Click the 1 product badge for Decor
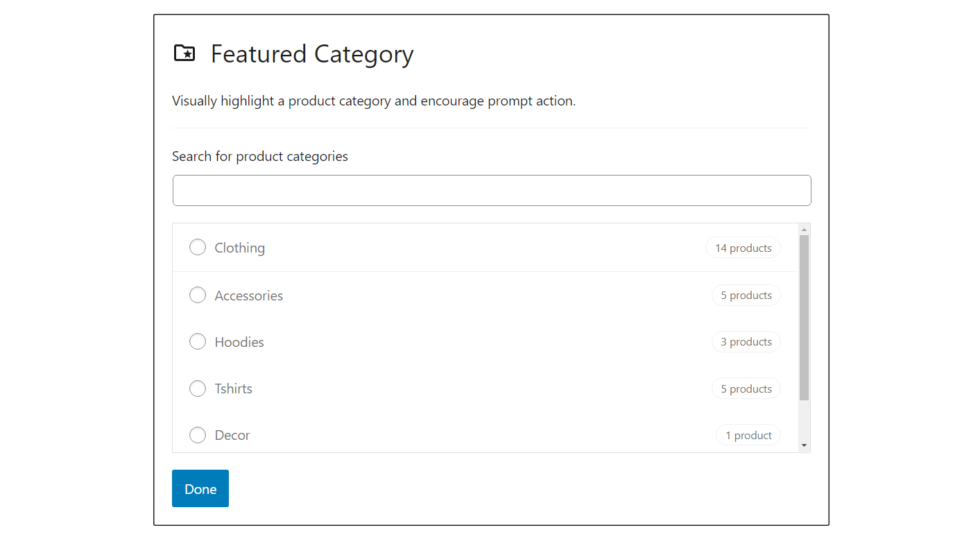The image size is (980, 546). (748, 435)
